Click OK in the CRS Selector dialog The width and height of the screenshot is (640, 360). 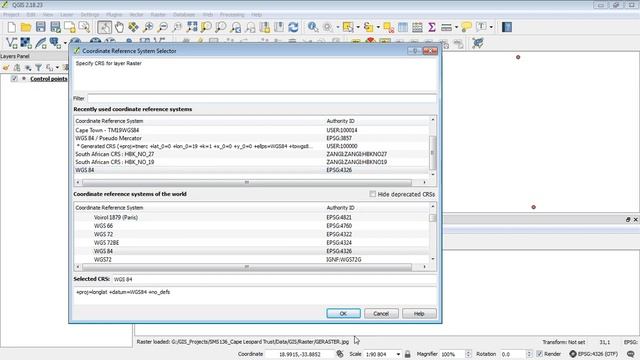click(x=343, y=313)
